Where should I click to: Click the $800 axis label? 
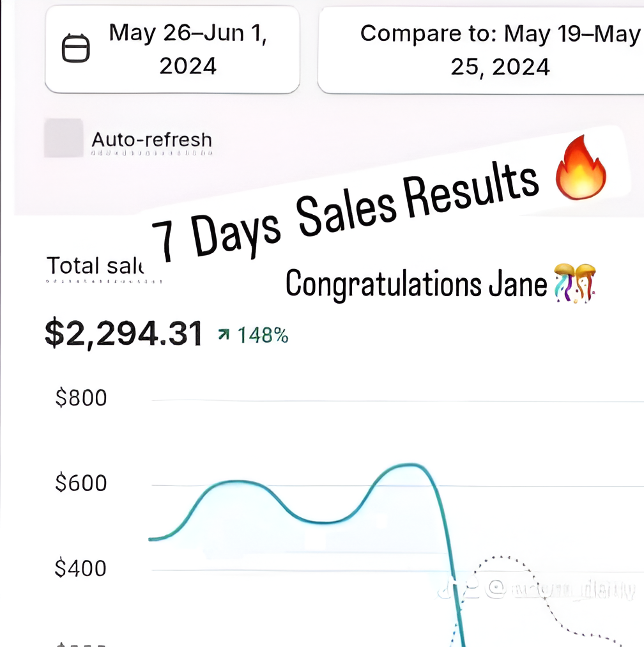(81, 398)
